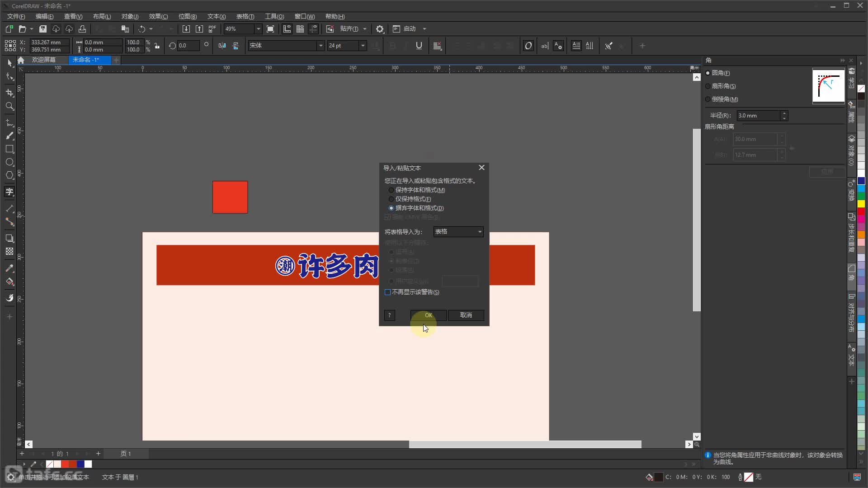The image size is (868, 488).
Task: Add a new document tab with plus
Action: click(116, 60)
